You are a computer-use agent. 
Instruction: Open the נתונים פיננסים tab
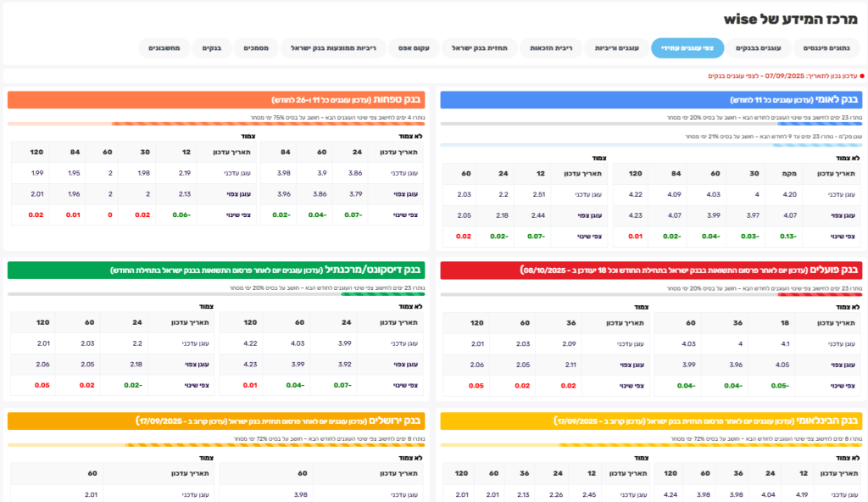(x=826, y=48)
